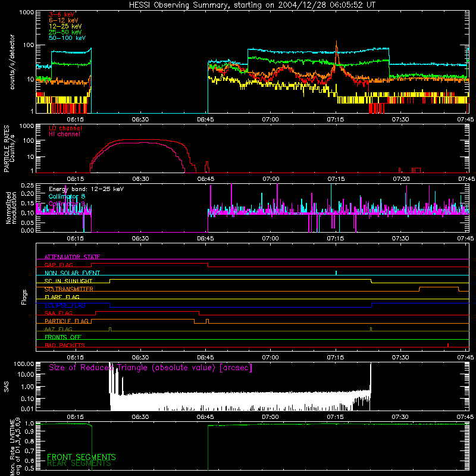Click the 'PARTICLE RATES Counts/s' axis label

pyautogui.click(x=10, y=149)
